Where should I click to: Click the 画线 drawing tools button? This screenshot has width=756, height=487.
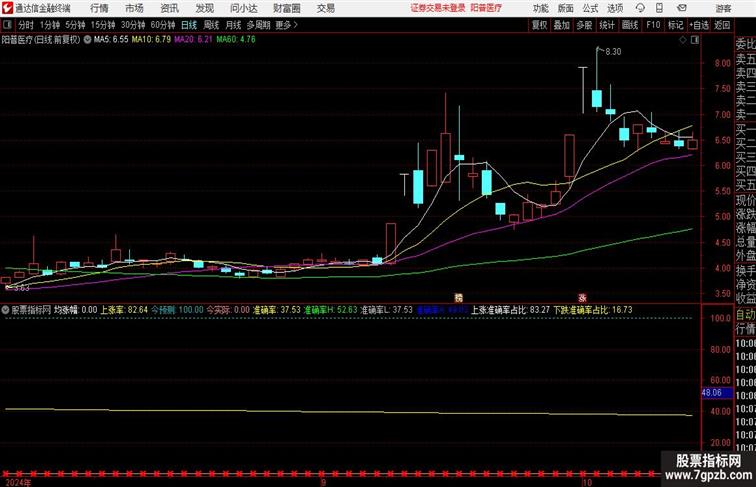click(630, 25)
